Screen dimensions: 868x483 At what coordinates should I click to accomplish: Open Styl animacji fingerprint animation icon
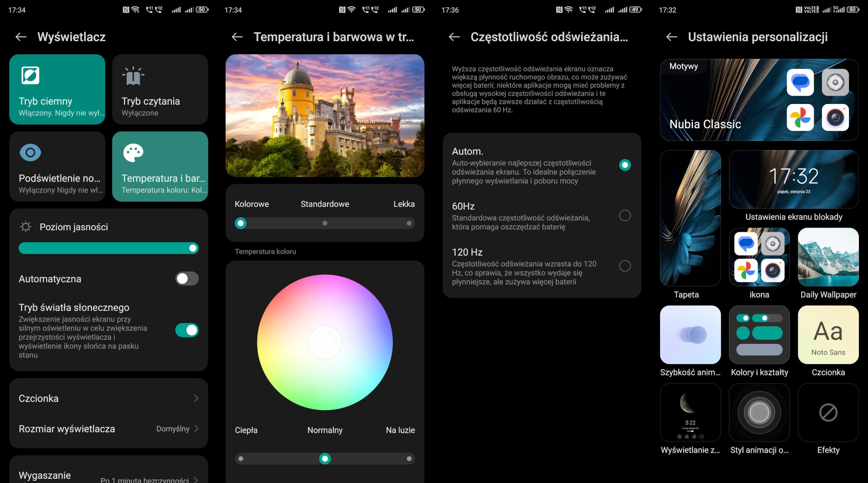pyautogui.click(x=759, y=413)
